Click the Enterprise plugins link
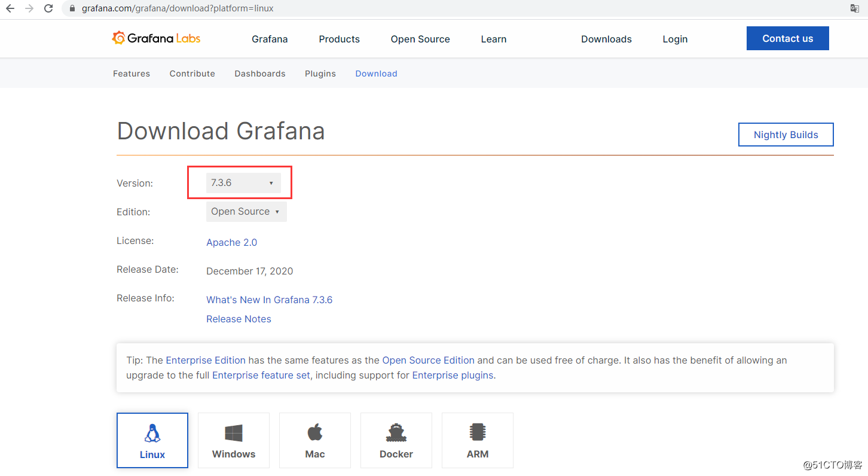This screenshot has width=868, height=476. [x=453, y=376]
